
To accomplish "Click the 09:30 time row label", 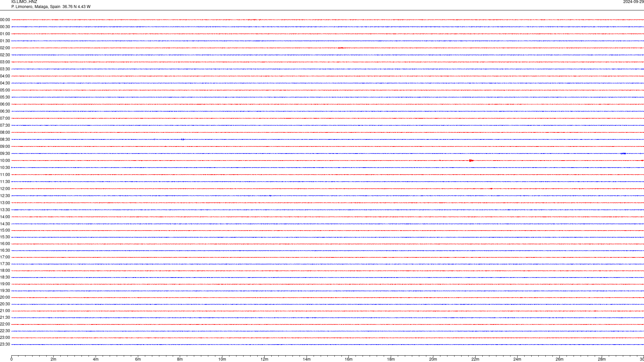I will pyautogui.click(x=5, y=154).
